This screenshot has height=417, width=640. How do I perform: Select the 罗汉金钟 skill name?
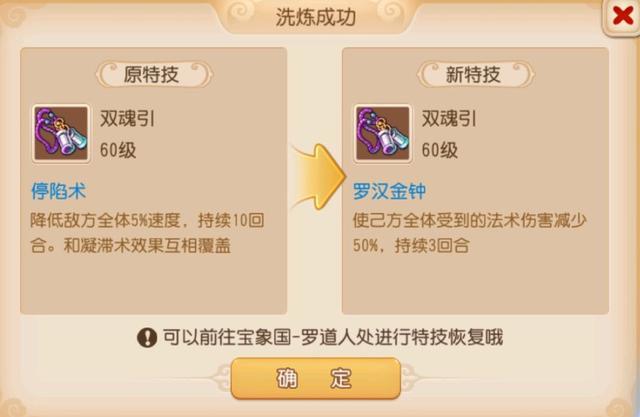[x=389, y=191]
